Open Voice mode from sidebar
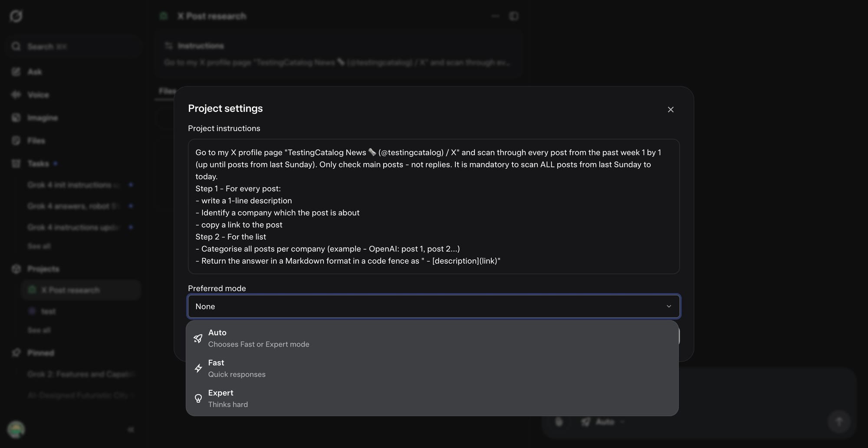The width and height of the screenshot is (868, 448). tap(37, 95)
